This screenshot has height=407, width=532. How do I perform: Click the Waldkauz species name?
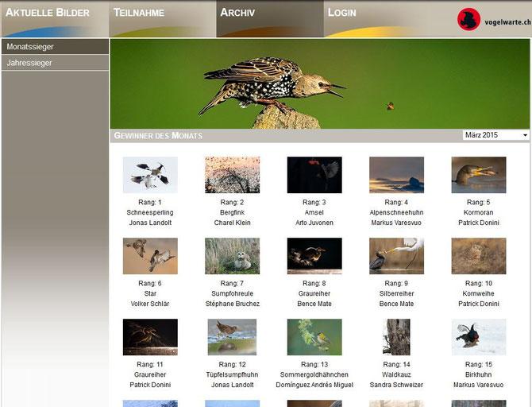click(x=397, y=374)
